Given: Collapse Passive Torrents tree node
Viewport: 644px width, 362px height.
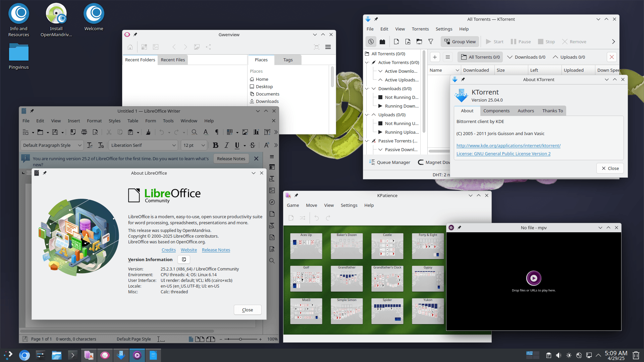Looking at the screenshot, I should tap(367, 141).
